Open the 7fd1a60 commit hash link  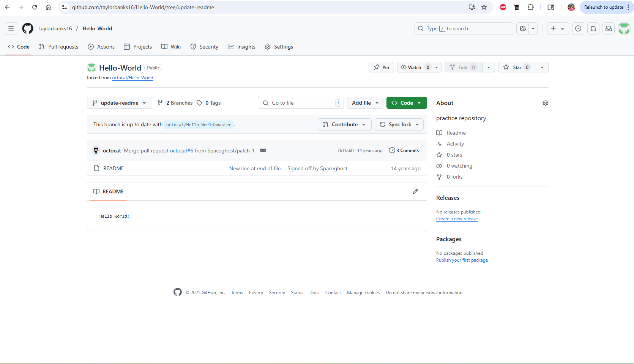coord(345,151)
